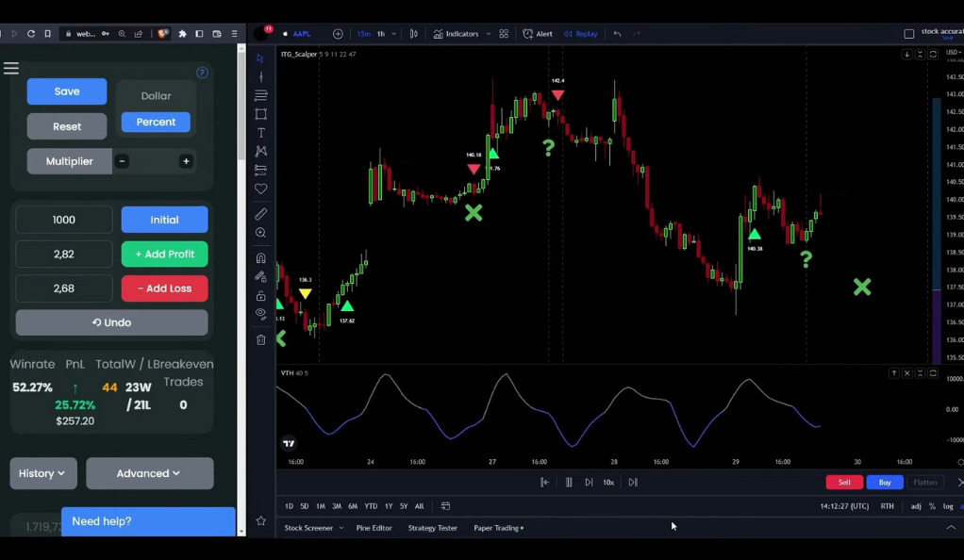Jump replay to real-time
Screen dimensions: 964x560
pyautogui.click(x=633, y=483)
